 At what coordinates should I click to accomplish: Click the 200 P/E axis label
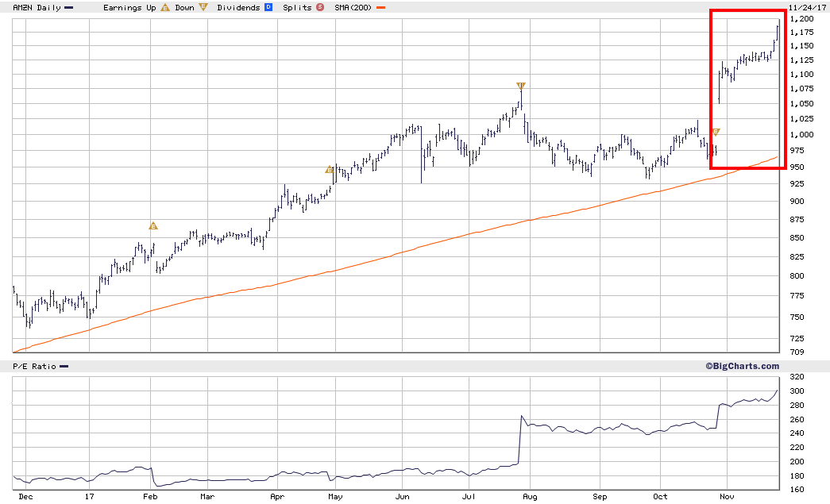coord(797,462)
